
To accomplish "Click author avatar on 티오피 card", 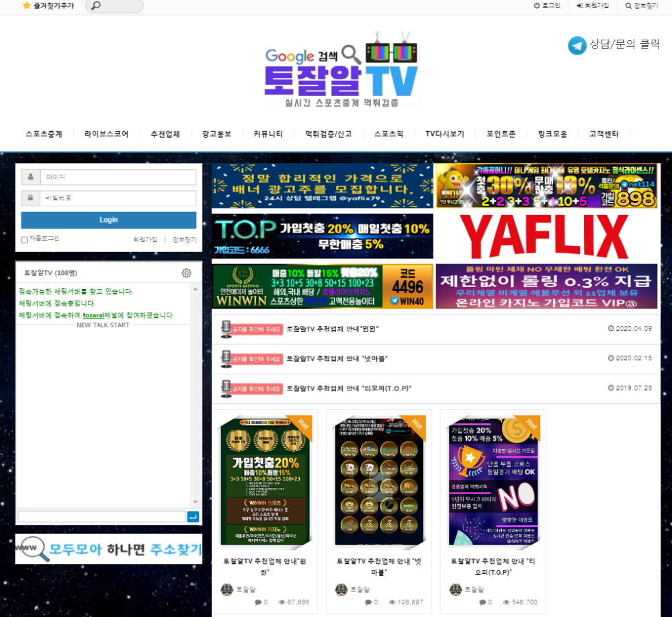I will pyautogui.click(x=456, y=589).
